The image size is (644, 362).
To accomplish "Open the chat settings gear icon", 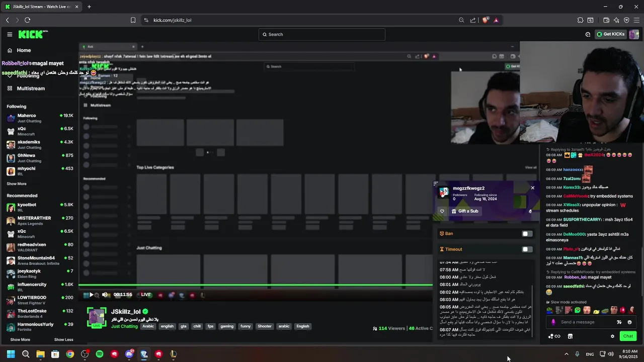I will pos(612,336).
